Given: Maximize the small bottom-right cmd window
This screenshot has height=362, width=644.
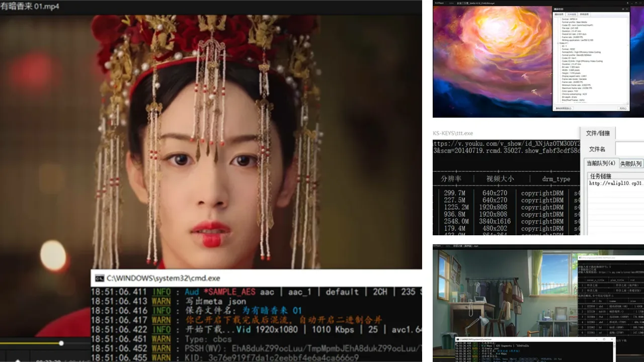Looking at the screenshot, I should (x=604, y=339).
